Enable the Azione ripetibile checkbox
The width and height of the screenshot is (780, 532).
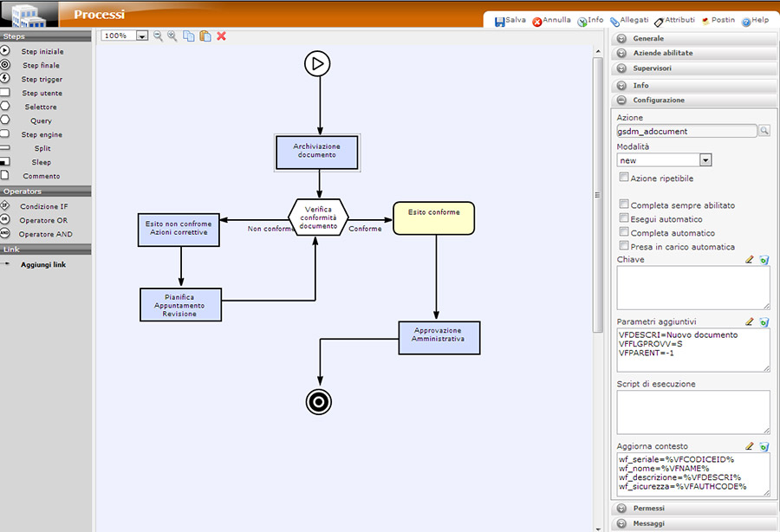point(624,178)
